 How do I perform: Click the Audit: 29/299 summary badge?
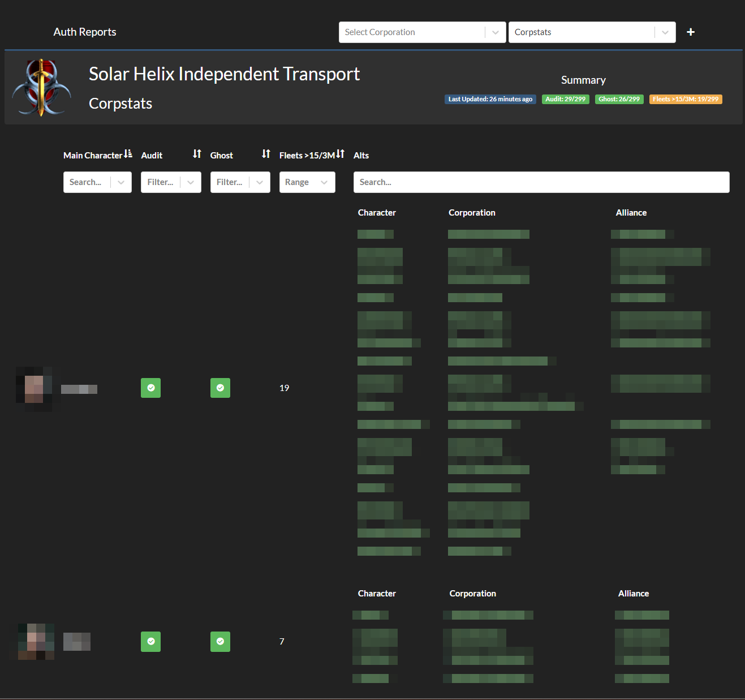tap(565, 99)
